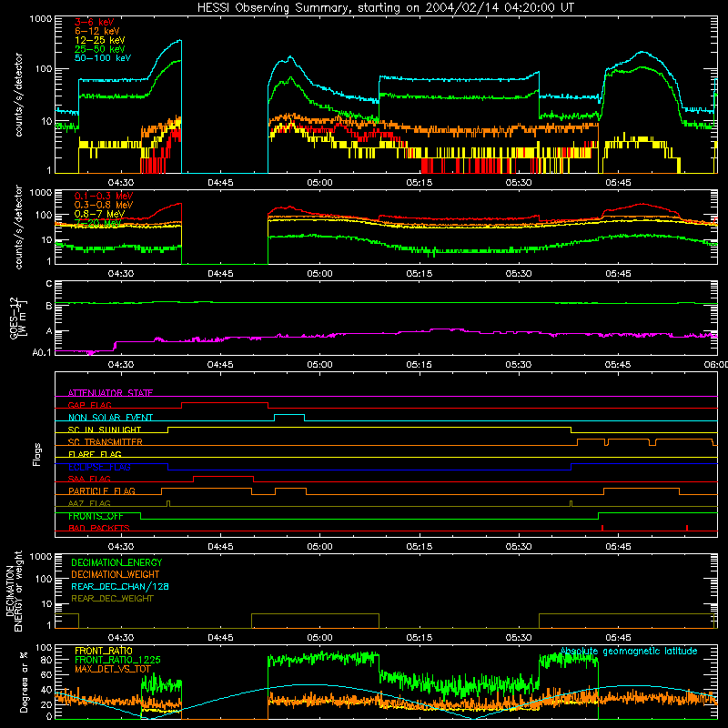728x728 pixels.
Task: Click the C tick label on GOES axis
Action: point(49,283)
